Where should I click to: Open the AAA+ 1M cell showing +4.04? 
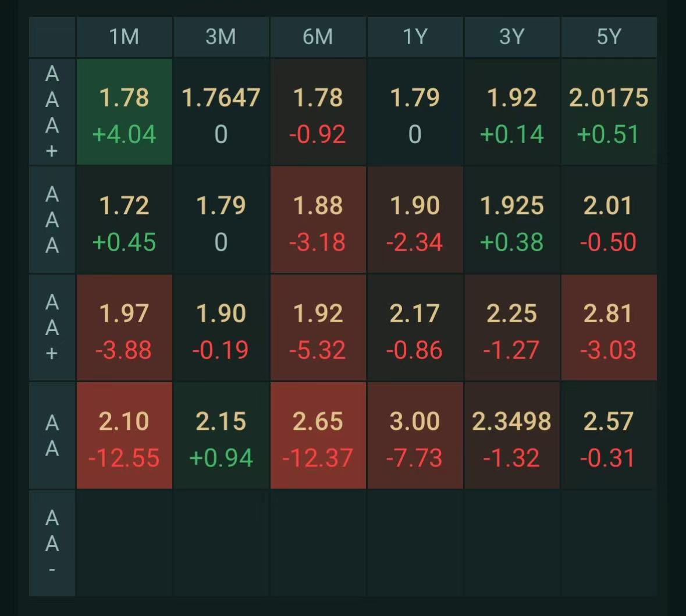pyautogui.click(x=125, y=112)
